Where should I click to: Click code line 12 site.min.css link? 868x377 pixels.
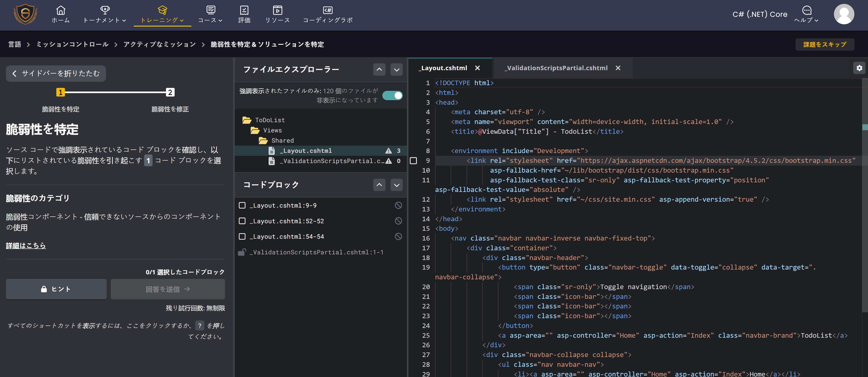click(x=618, y=199)
